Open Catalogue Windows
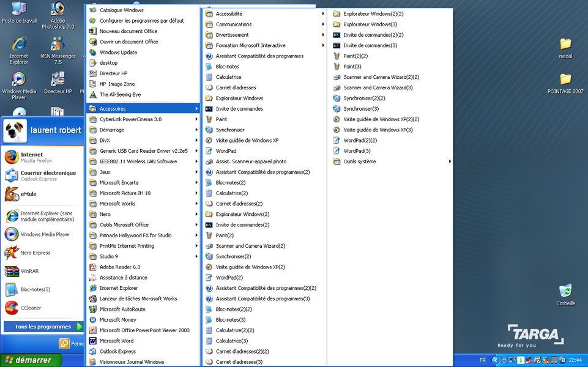The image size is (588, 367). click(x=143, y=10)
